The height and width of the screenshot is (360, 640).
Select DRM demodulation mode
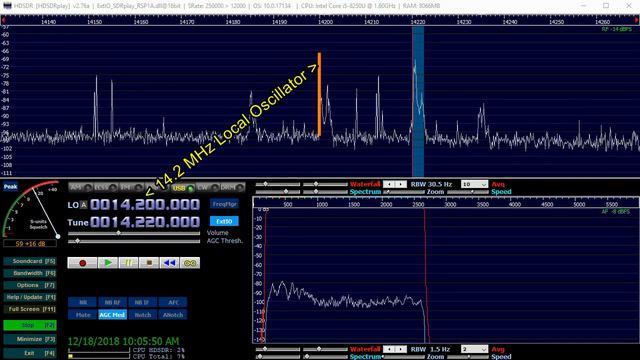tap(233, 188)
